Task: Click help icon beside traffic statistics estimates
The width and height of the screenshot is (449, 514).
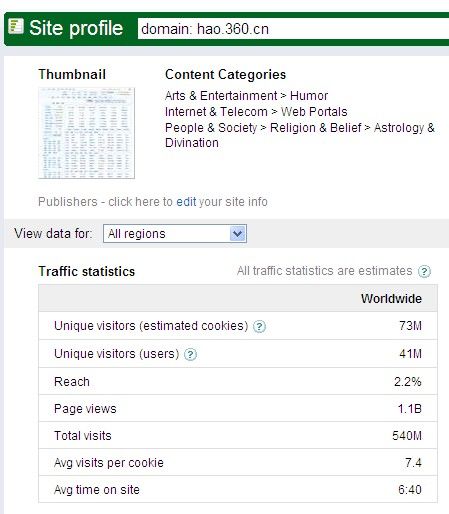Action: (x=424, y=271)
